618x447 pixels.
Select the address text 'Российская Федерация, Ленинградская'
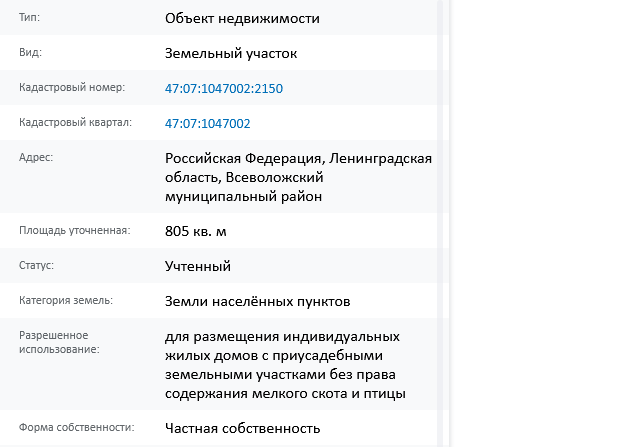click(x=298, y=158)
